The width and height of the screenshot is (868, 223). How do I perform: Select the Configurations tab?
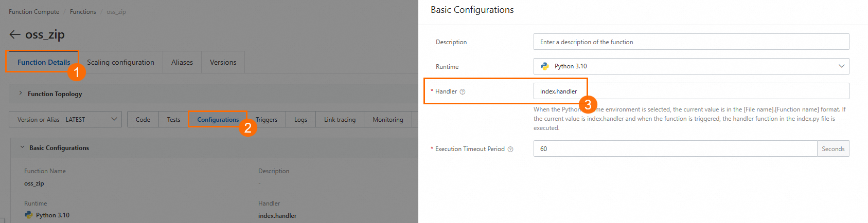pyautogui.click(x=218, y=119)
